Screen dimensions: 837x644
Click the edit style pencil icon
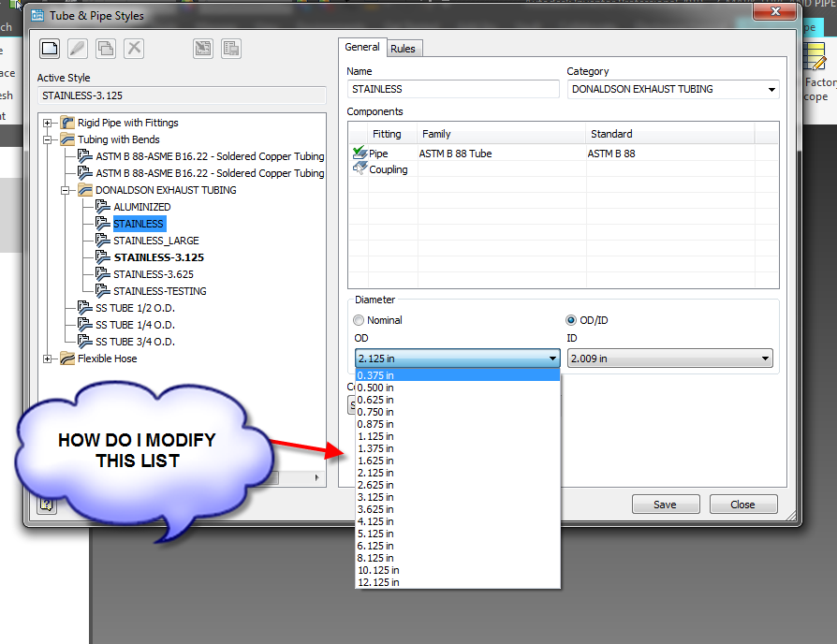point(77,48)
